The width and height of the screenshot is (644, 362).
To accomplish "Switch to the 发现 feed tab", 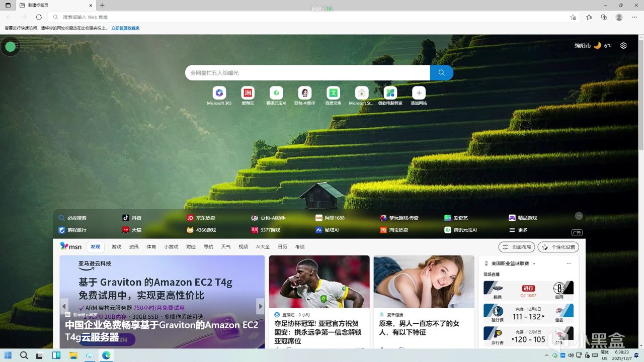I will click(95, 247).
